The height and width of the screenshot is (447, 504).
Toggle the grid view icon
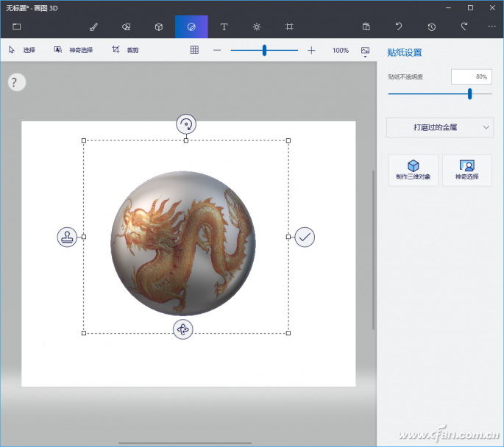pyautogui.click(x=194, y=50)
